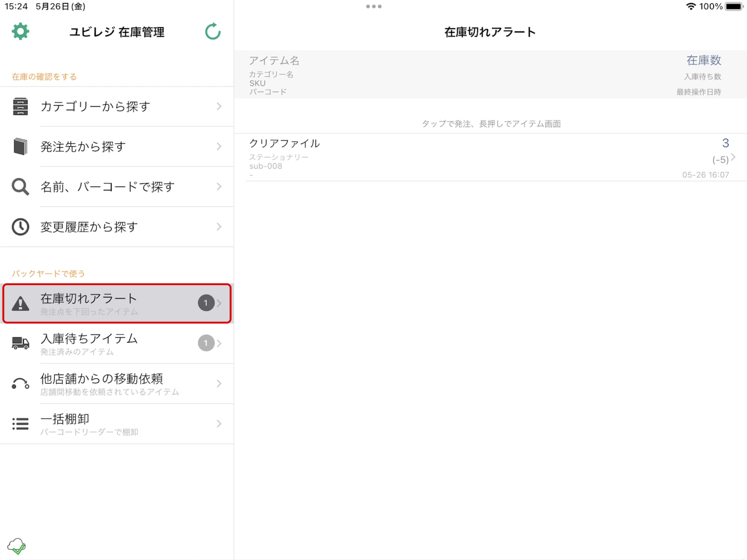Open 他店舗からの移動依頼 menu
Viewport: 747px width, 560px height.
[x=117, y=383]
